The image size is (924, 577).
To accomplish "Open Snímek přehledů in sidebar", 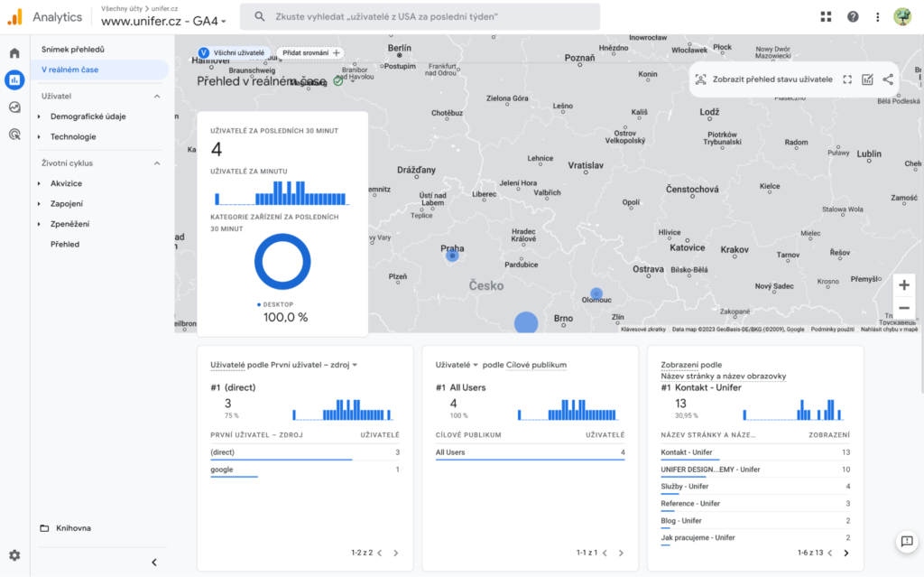I will click(x=73, y=50).
